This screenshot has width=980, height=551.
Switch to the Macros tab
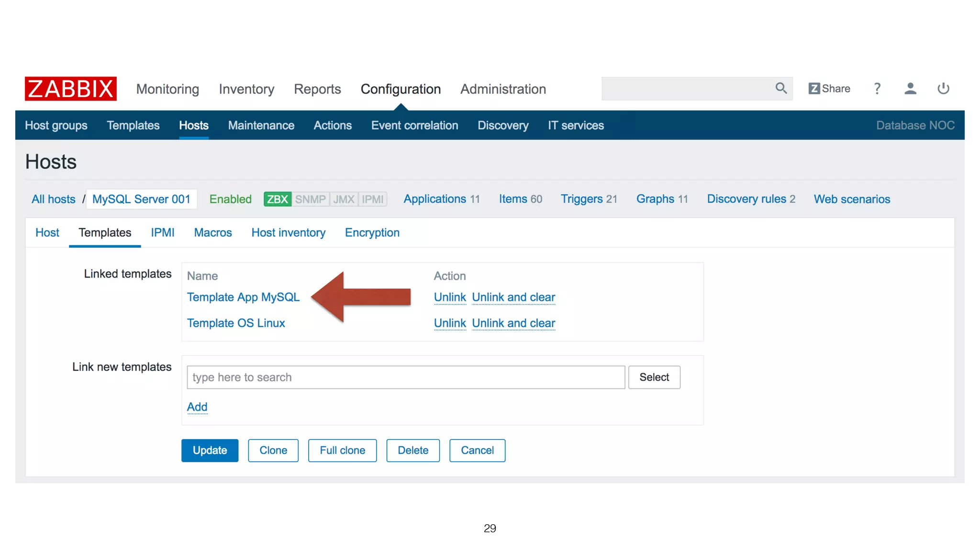click(x=212, y=232)
